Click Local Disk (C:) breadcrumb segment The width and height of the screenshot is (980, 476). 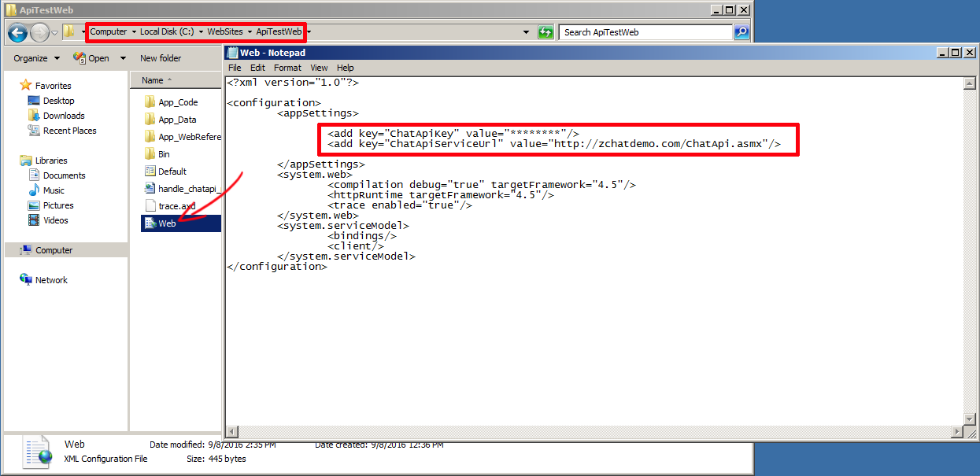167,31
